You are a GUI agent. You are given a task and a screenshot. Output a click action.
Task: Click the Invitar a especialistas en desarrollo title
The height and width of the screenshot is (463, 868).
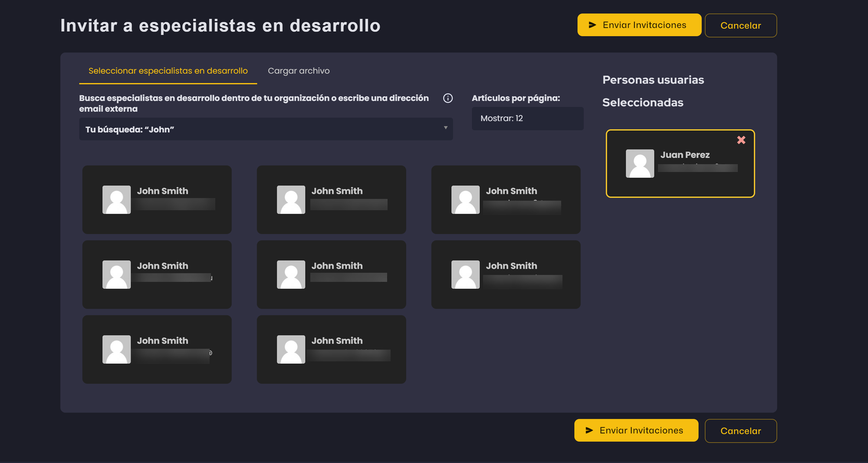(x=220, y=26)
